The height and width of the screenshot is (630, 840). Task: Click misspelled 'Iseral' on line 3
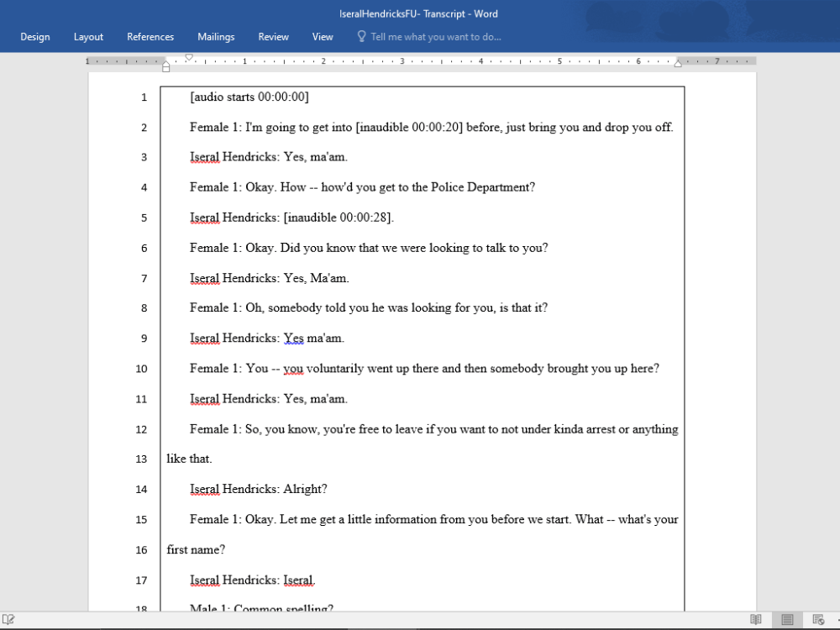click(205, 158)
